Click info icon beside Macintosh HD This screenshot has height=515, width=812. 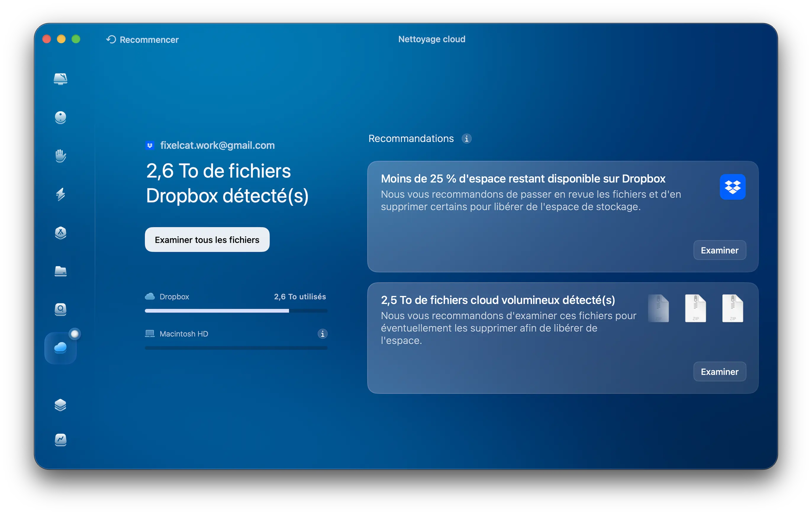coord(322,334)
